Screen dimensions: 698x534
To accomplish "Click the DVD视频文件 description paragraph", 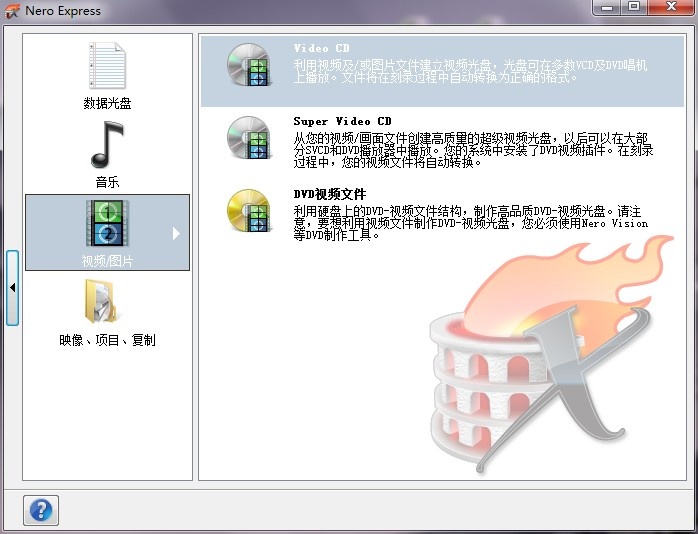I will pos(471,223).
